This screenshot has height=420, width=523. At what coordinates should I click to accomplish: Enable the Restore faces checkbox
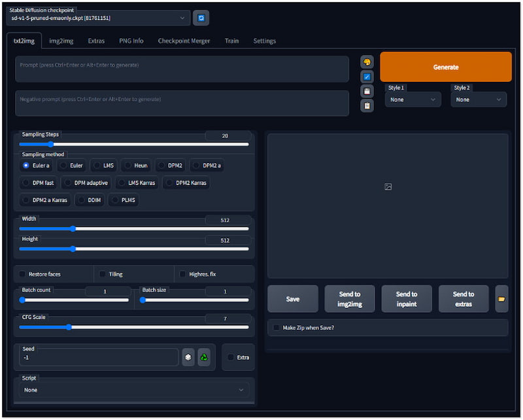coord(23,274)
